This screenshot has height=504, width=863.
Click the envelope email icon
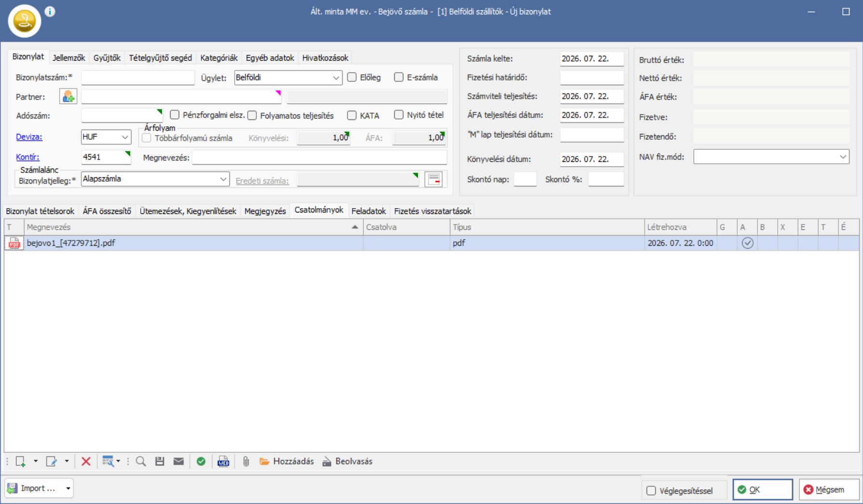click(178, 462)
